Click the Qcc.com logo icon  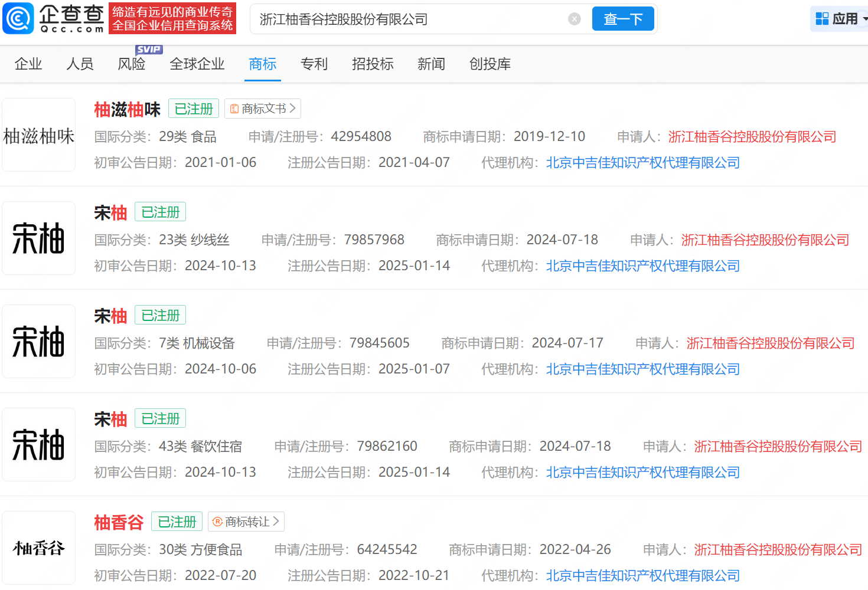(19, 18)
